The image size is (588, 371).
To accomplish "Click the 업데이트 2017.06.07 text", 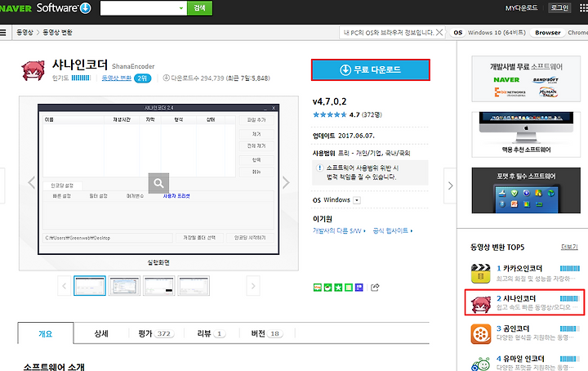I will coord(344,136).
